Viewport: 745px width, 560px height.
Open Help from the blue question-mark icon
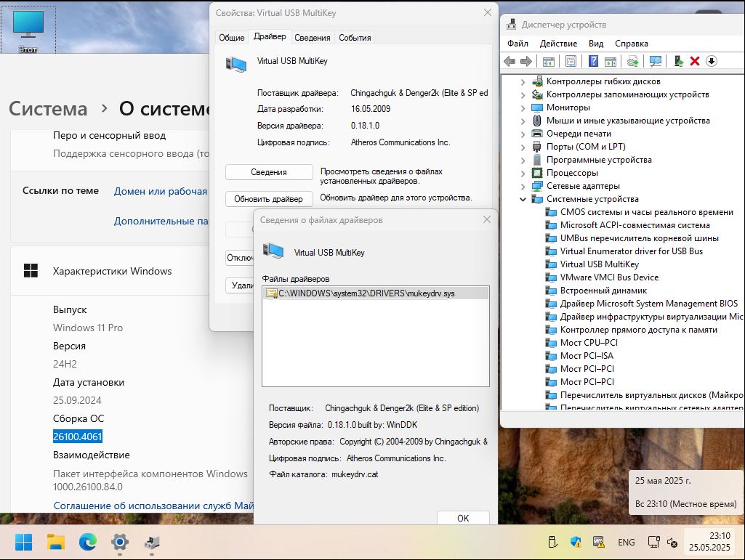[593, 61]
